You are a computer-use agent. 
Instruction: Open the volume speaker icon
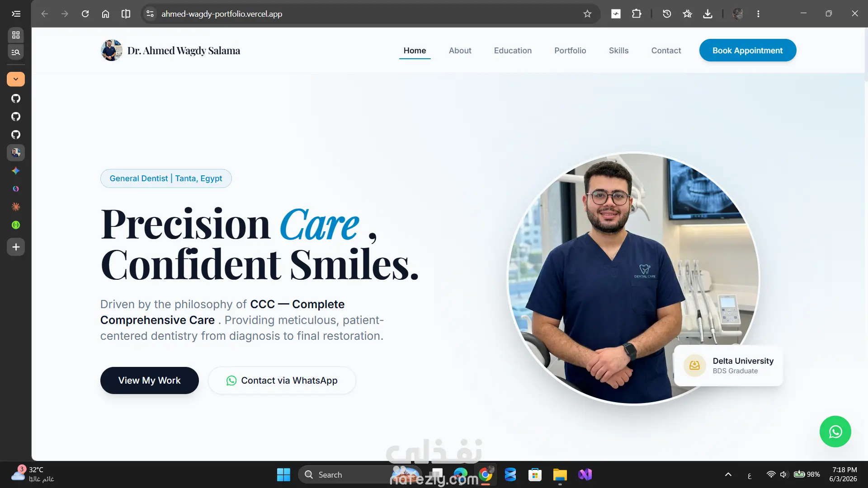click(x=783, y=474)
